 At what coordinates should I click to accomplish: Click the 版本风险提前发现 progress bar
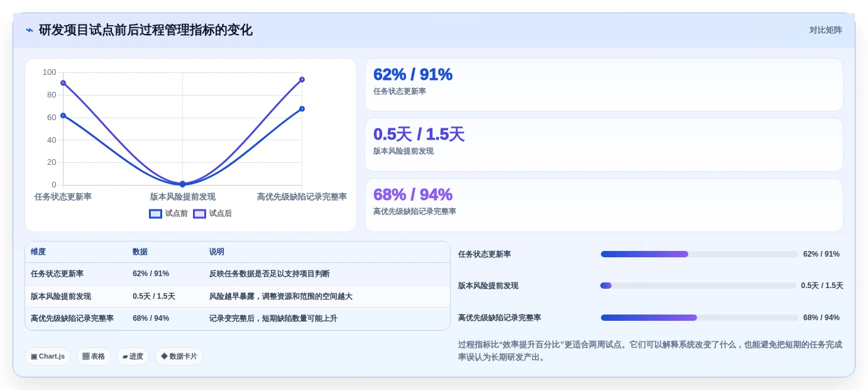click(x=698, y=286)
